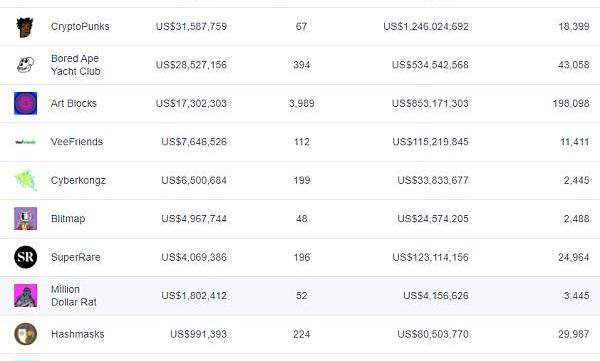Select the VeeFriends collection name
Image resolution: width=600 pixels, height=361 pixels.
coord(77,142)
